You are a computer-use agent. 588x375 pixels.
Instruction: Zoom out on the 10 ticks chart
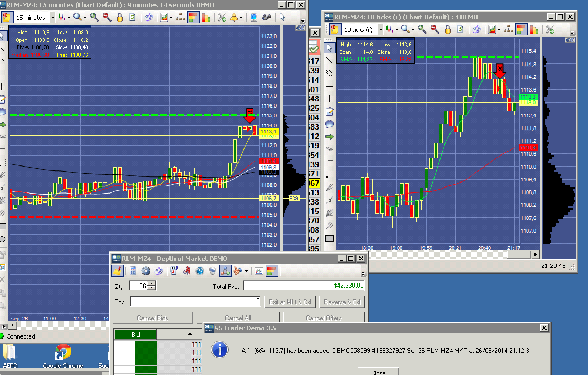pyautogui.click(x=435, y=29)
